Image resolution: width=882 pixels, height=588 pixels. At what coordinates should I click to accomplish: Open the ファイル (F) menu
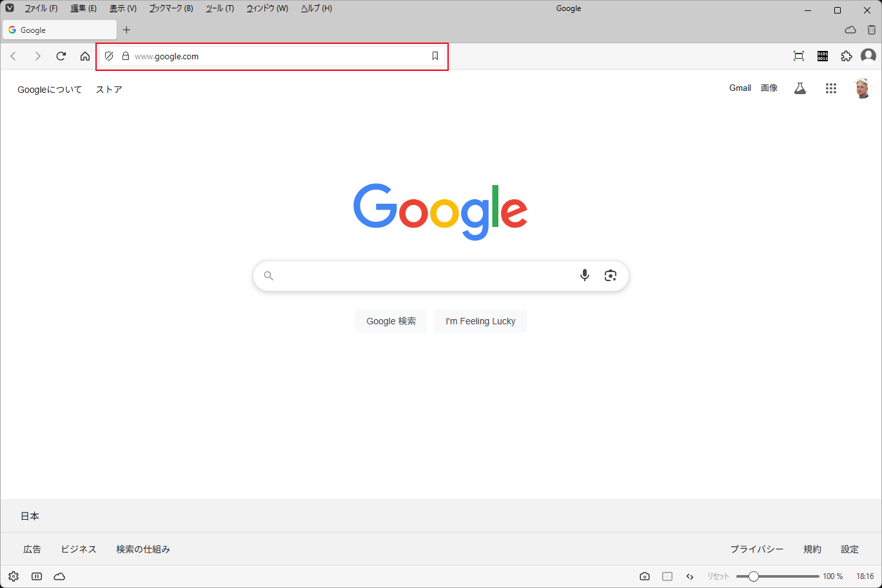pos(41,8)
